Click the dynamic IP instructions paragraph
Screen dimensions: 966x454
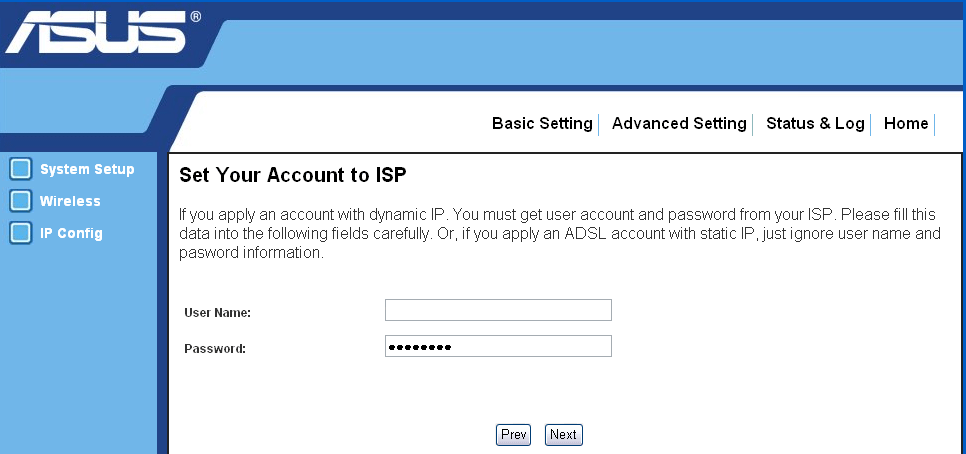[x=559, y=234]
